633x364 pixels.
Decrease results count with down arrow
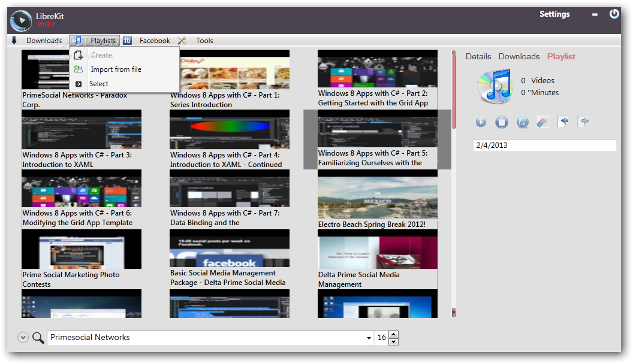click(394, 341)
